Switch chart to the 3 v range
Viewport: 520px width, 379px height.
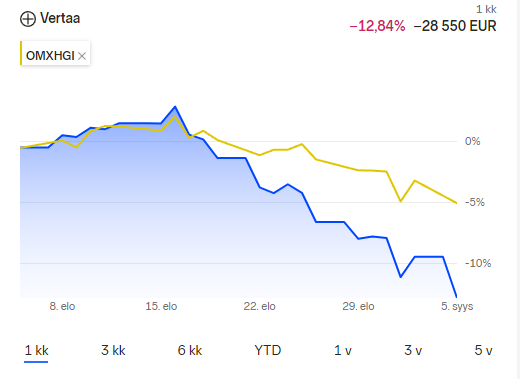[x=413, y=350]
